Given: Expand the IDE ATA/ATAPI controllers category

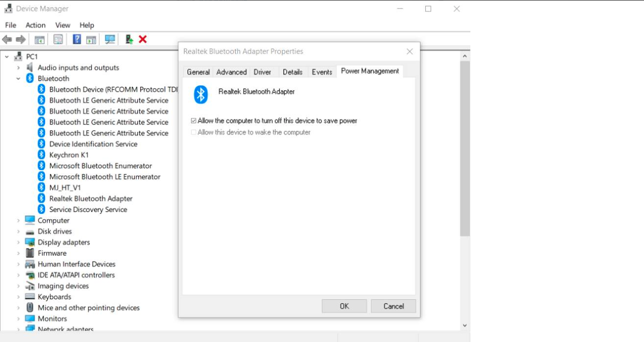Looking at the screenshot, I should (x=18, y=275).
